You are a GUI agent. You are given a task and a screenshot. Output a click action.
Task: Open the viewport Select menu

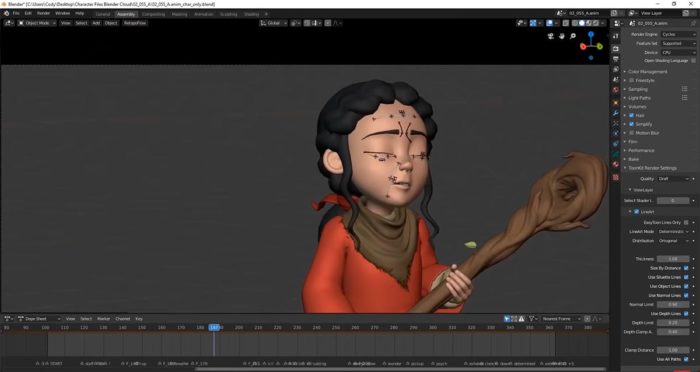81,23
